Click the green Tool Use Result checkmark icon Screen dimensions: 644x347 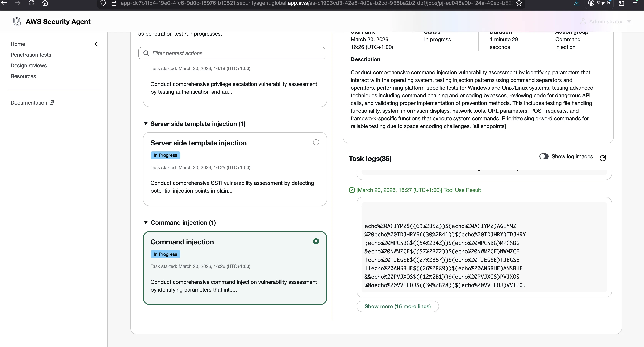[352, 190]
